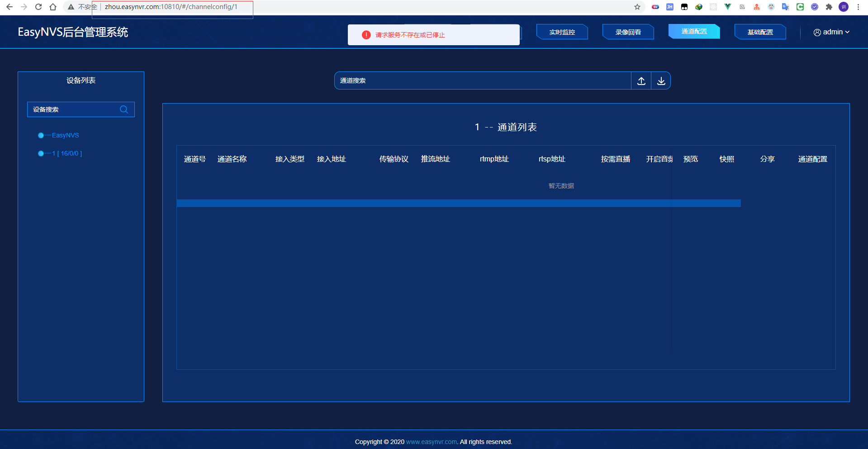Open the cartoon avatar extension icon
The width and height of the screenshot is (868, 449).
pos(771,7)
